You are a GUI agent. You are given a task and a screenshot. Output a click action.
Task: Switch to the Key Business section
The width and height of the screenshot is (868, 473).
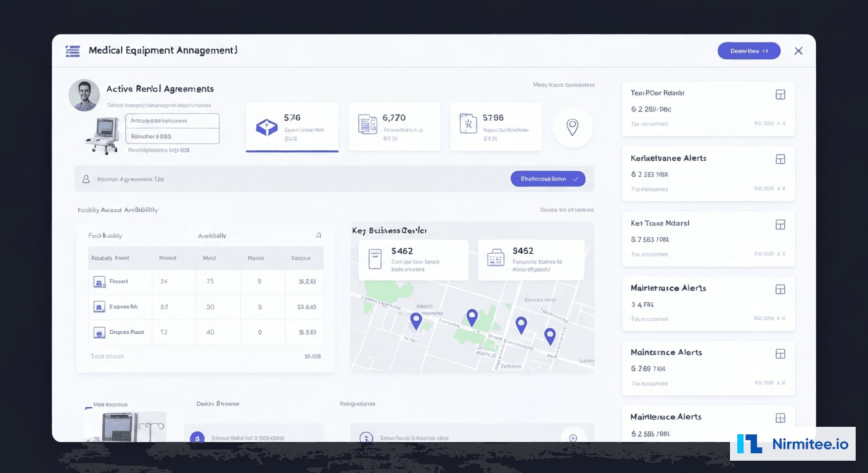pyautogui.click(x=388, y=230)
